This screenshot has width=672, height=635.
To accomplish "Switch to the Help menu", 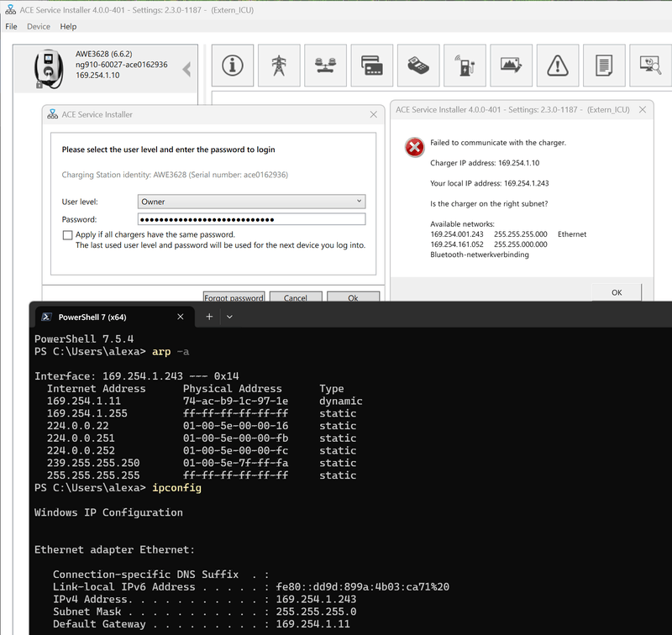I will point(68,26).
